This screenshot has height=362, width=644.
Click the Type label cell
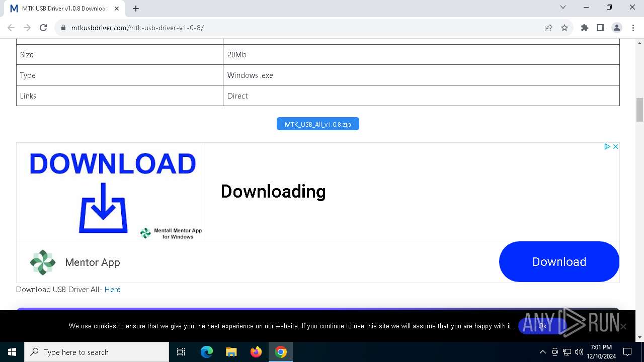(120, 75)
